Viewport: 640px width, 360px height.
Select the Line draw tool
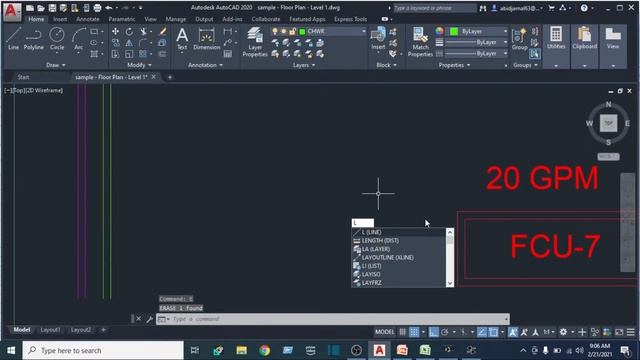(x=13, y=39)
